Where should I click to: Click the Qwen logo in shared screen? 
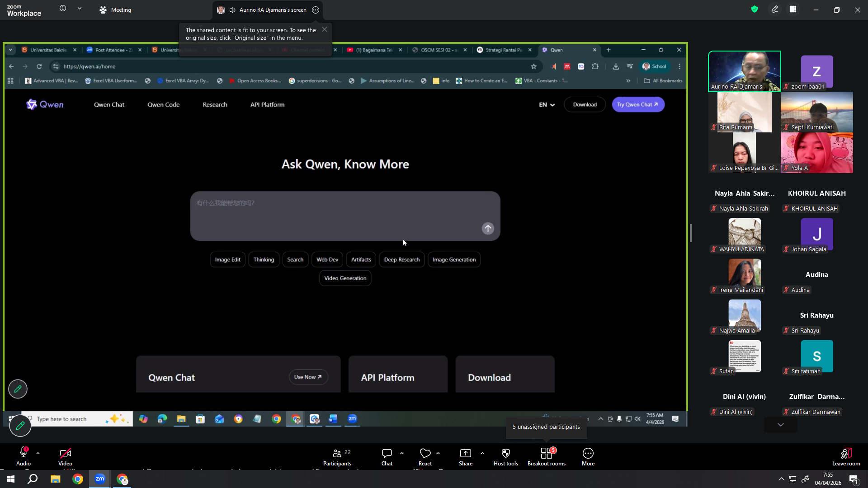pos(45,104)
